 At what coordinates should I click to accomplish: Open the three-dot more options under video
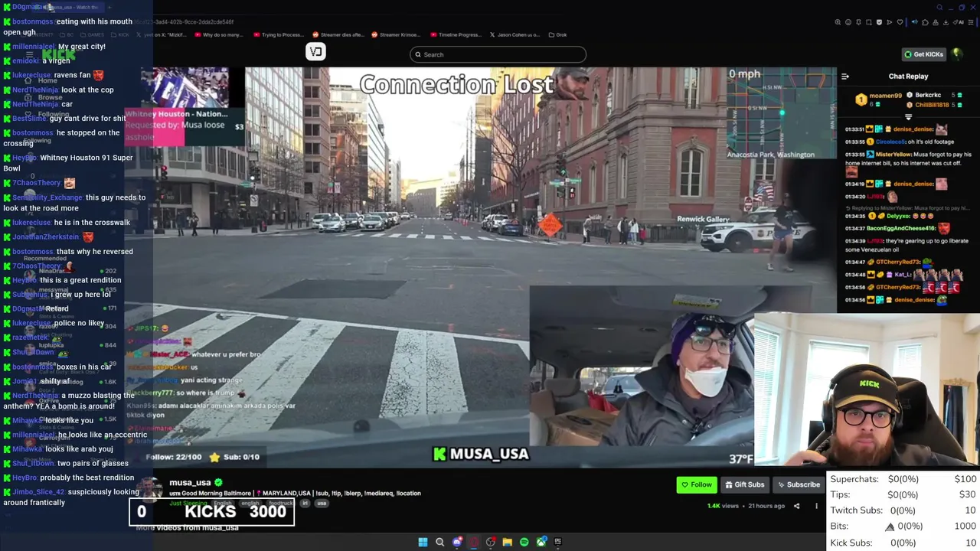click(816, 506)
